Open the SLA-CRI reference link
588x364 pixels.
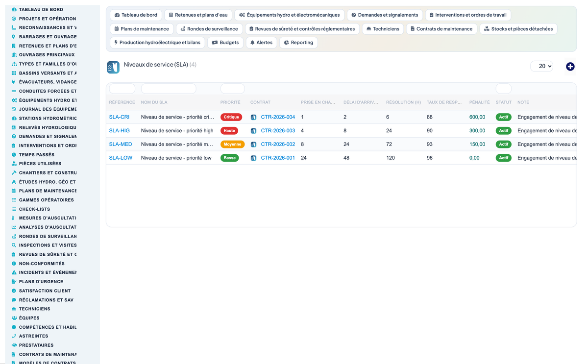pyautogui.click(x=119, y=117)
